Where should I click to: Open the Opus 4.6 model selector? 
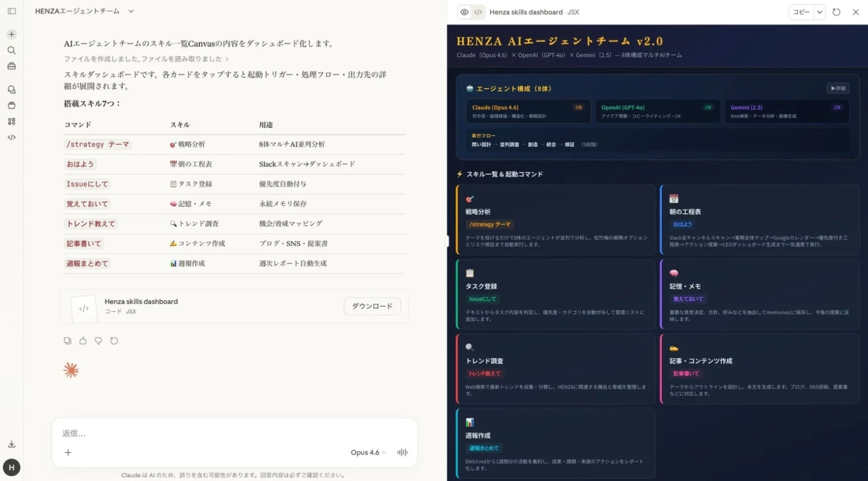(x=367, y=452)
